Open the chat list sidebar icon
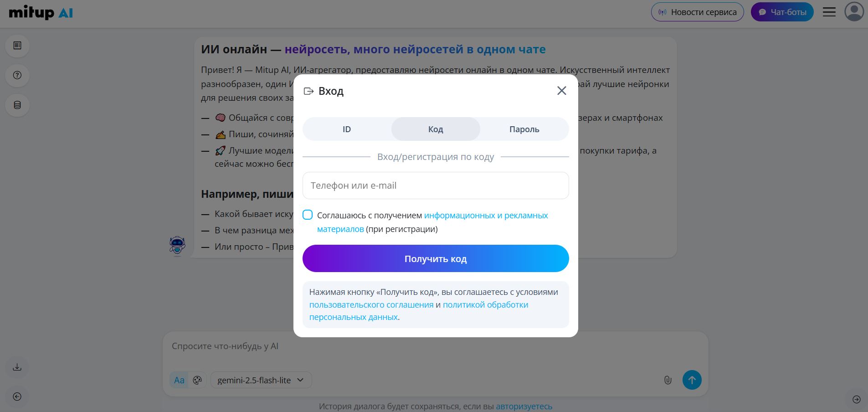The height and width of the screenshot is (412, 868). pos(17,46)
